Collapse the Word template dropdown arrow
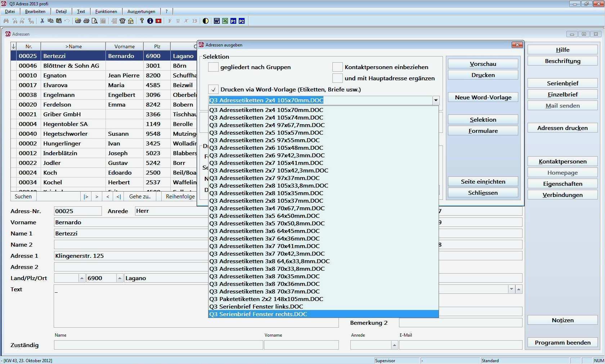This screenshot has width=605, height=364. (x=436, y=100)
